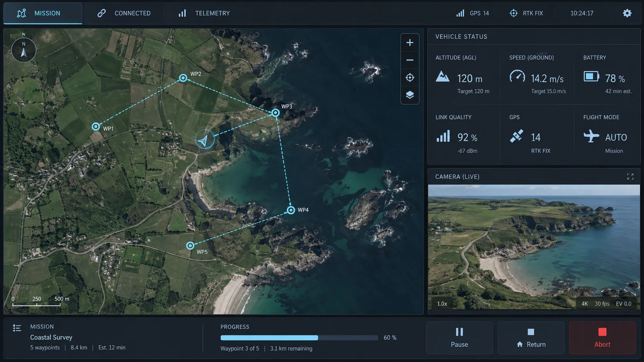This screenshot has height=362, width=644.
Task: Select waypoint WP3 on the map
Action: tap(275, 113)
